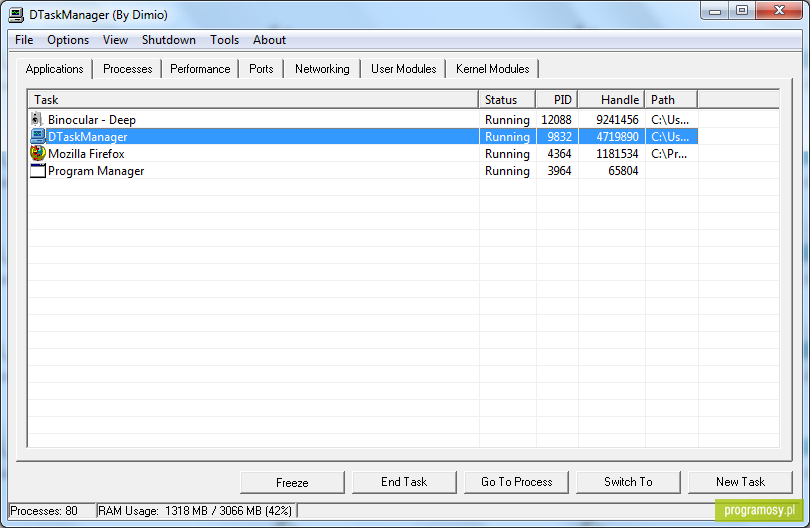
Task: Open the About menu
Action: (x=269, y=40)
